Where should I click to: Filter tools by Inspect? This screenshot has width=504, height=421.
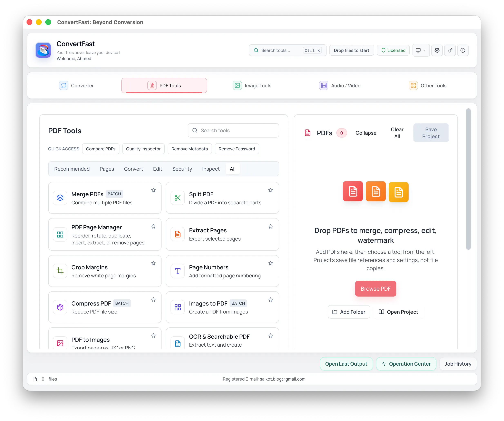pyautogui.click(x=211, y=169)
